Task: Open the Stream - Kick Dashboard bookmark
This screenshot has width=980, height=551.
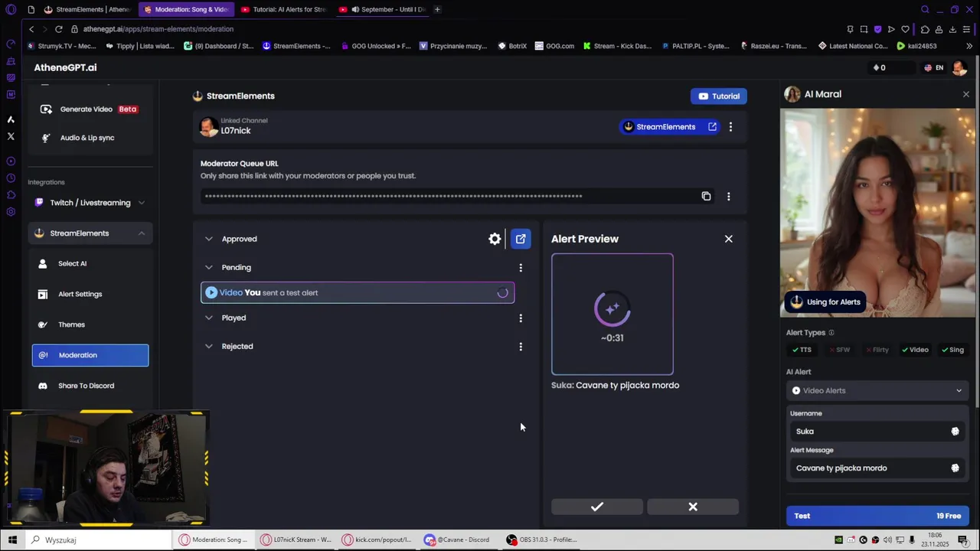Action: (x=617, y=46)
